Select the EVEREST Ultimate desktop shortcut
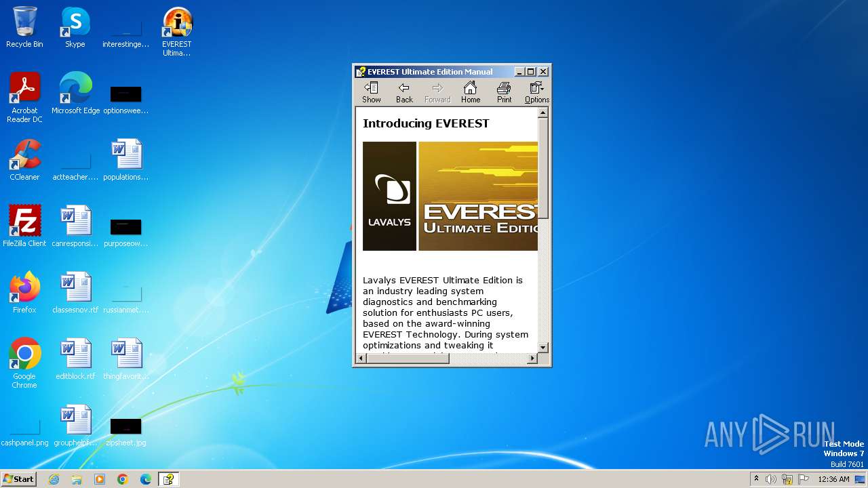The height and width of the screenshot is (488, 868). pos(177,32)
